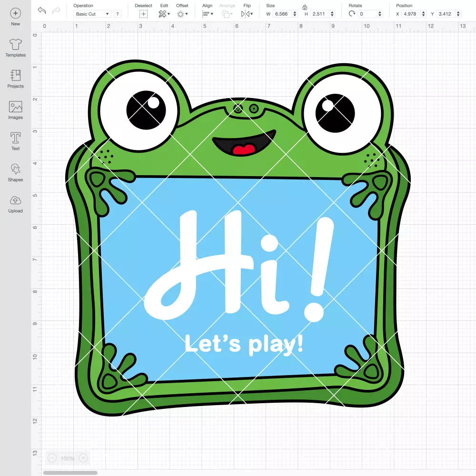Click the rotate stepper arrows

pos(380,14)
